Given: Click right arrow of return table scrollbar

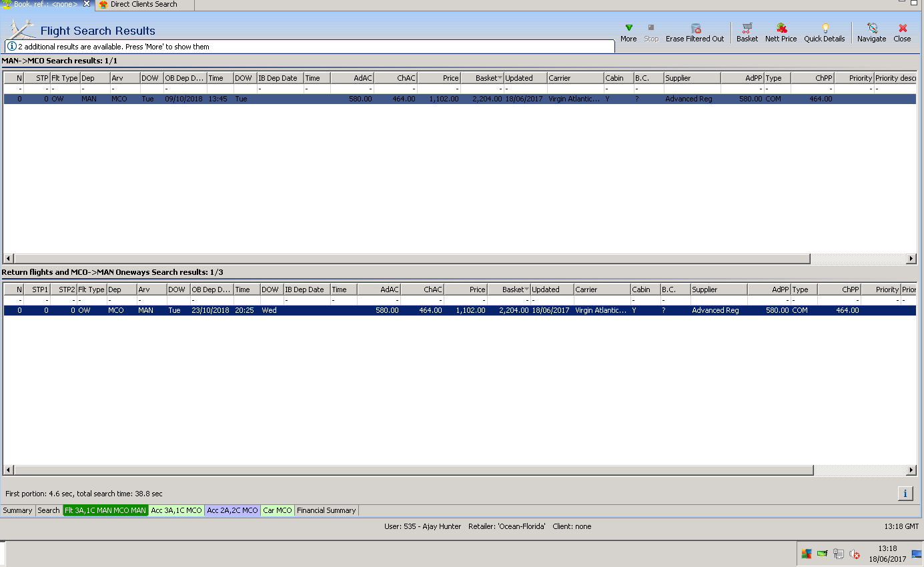Looking at the screenshot, I should coord(911,470).
